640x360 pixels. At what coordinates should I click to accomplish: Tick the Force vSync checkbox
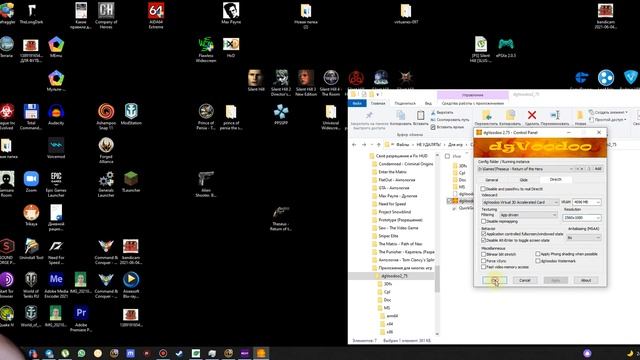click(x=483, y=260)
